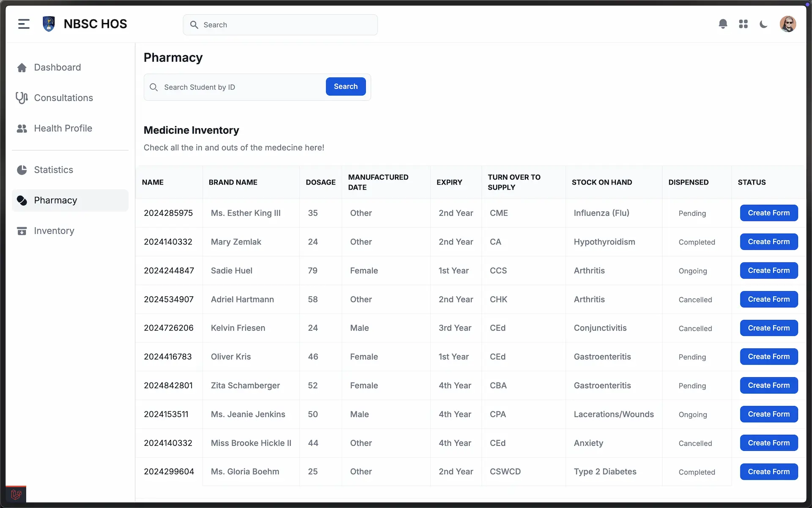Open the notifications bell
The height and width of the screenshot is (508, 812).
pyautogui.click(x=723, y=24)
